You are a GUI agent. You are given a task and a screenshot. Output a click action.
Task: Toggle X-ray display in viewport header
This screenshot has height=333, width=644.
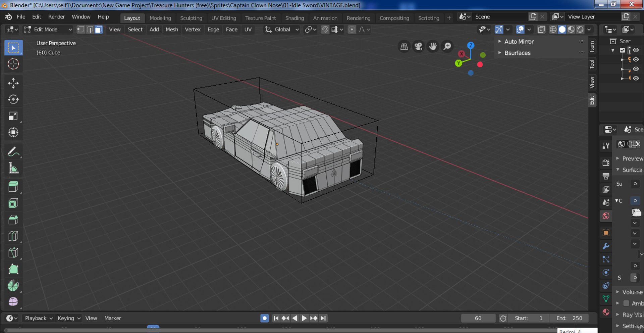click(541, 30)
